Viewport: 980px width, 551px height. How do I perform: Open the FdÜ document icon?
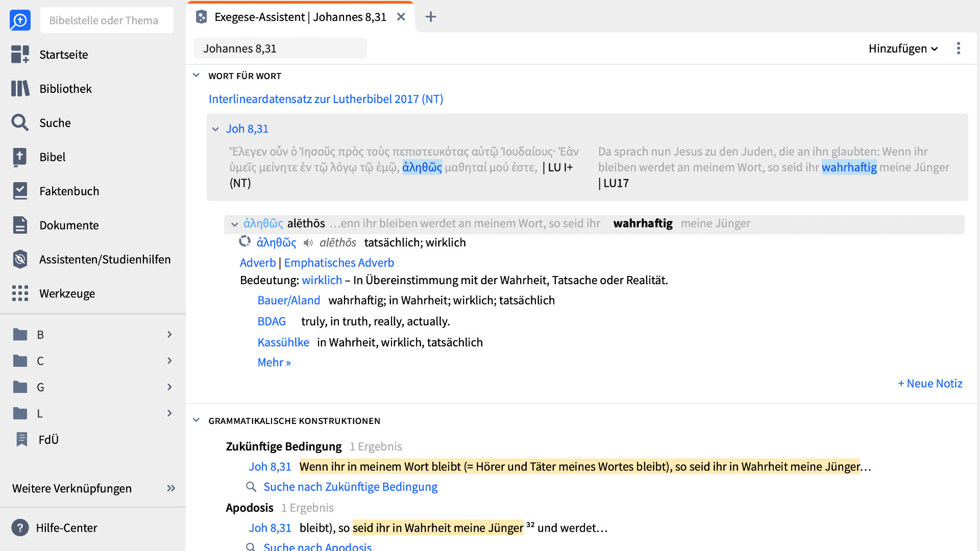coord(21,439)
